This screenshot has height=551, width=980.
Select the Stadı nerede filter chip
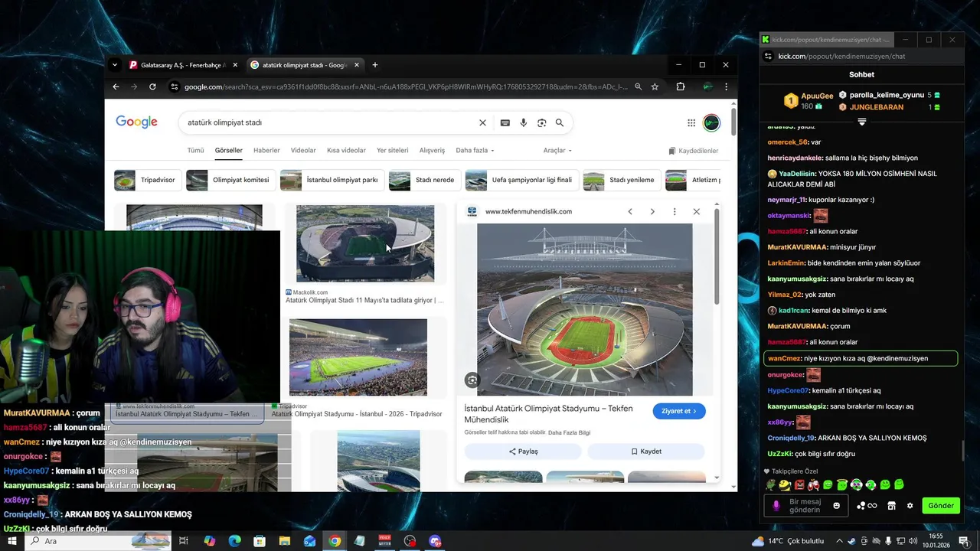(424, 181)
